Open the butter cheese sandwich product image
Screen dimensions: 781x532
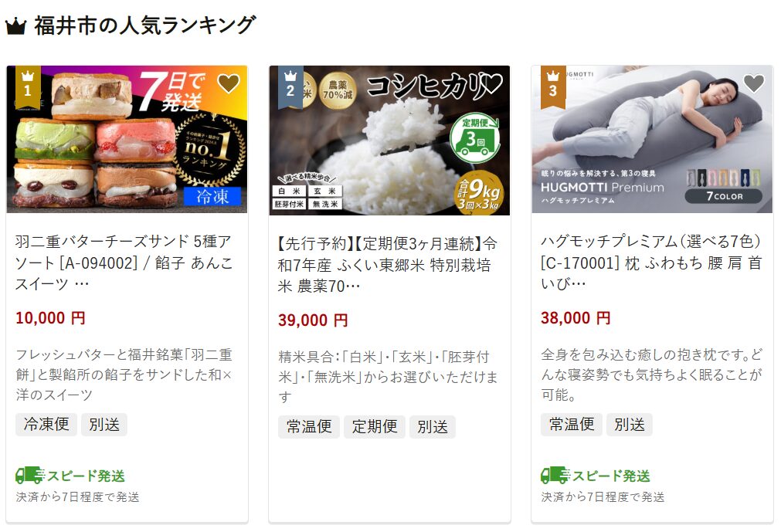point(127,139)
